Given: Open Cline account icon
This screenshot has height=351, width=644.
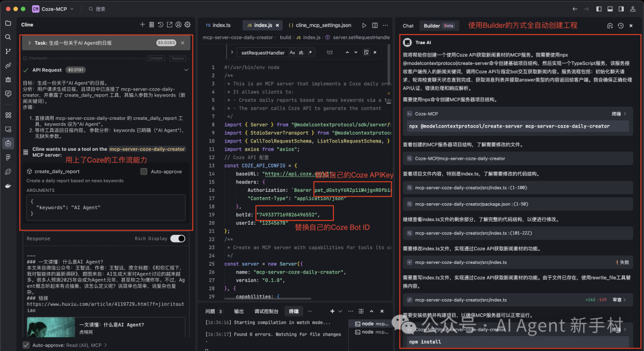Looking at the screenshot, I should (179, 24).
